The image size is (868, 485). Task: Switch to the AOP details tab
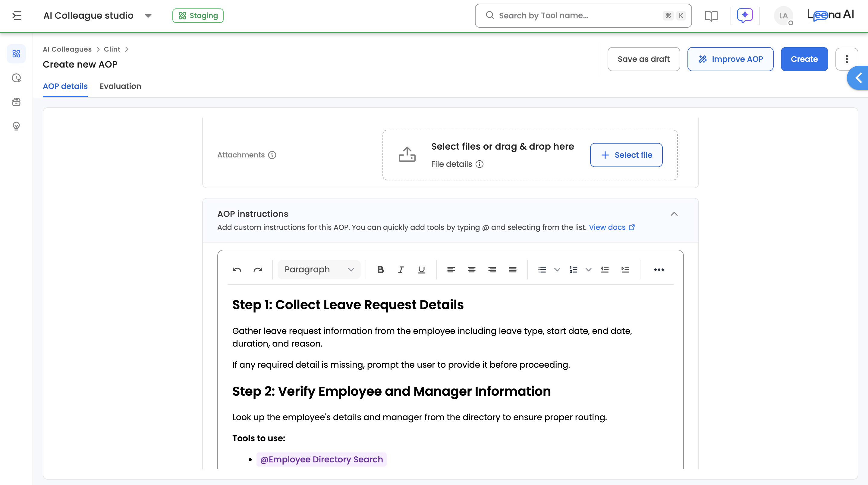coord(65,86)
